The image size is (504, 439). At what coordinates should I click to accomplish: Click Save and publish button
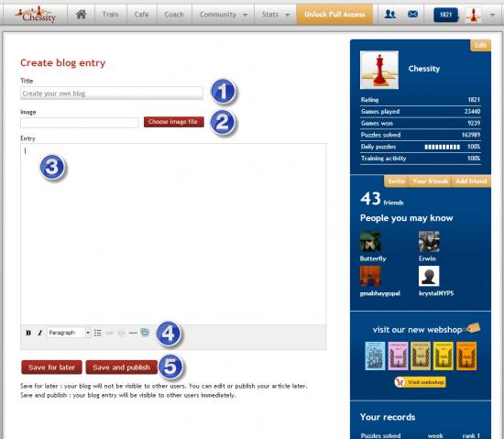point(122,368)
